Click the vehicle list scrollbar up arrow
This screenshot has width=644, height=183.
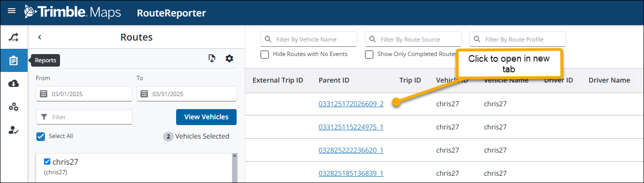[235, 156]
